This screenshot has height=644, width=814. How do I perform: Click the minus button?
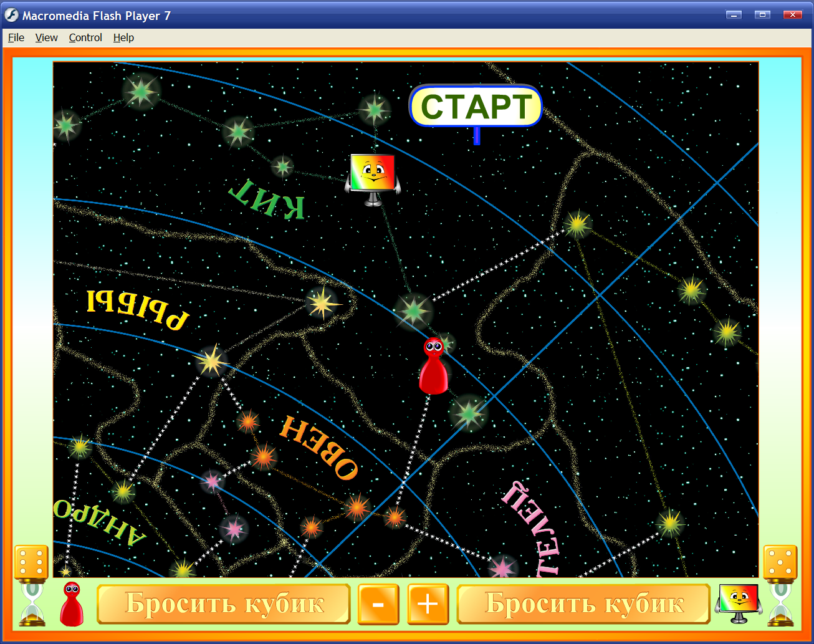378,604
